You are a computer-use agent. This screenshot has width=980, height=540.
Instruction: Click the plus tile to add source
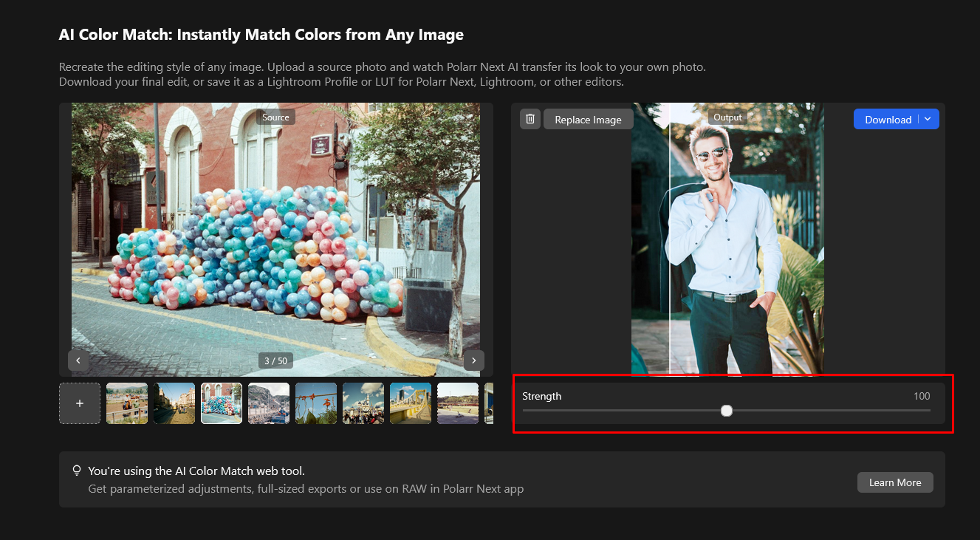(x=80, y=403)
